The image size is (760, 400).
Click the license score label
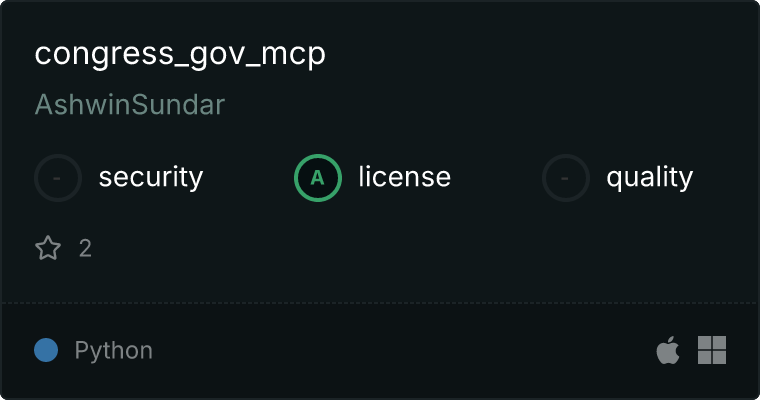(x=405, y=176)
